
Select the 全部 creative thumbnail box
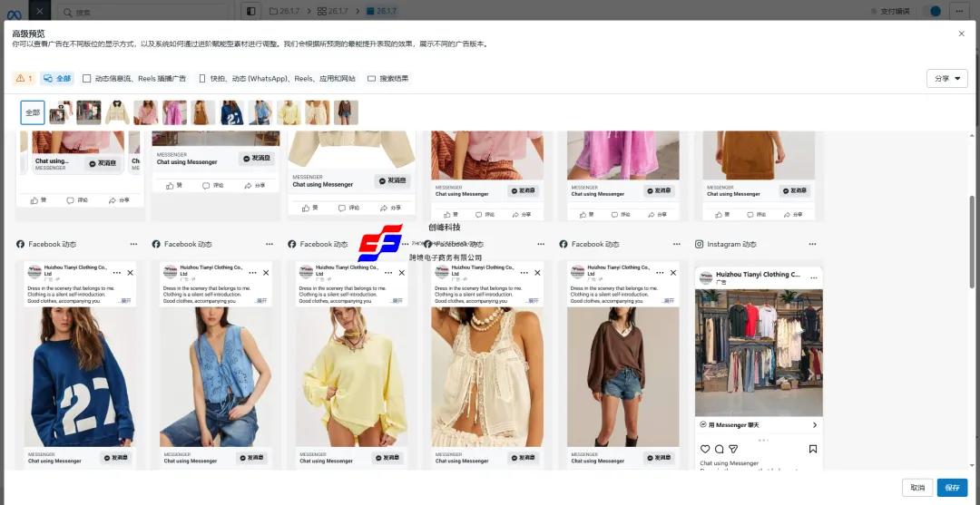click(x=33, y=113)
